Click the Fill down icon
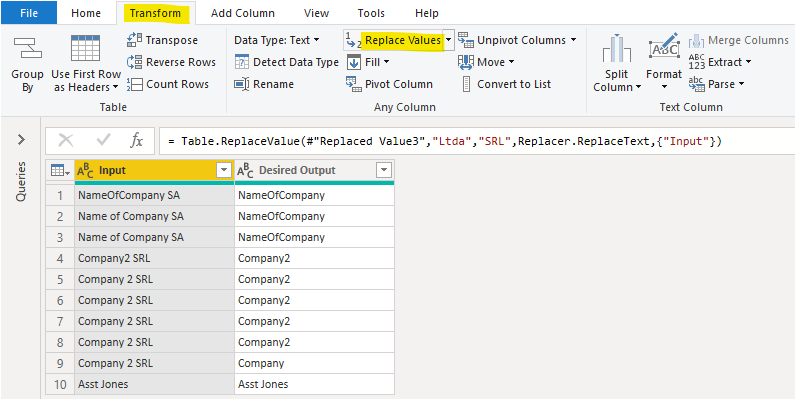Image resolution: width=795 pixels, height=399 pixels. (354, 62)
